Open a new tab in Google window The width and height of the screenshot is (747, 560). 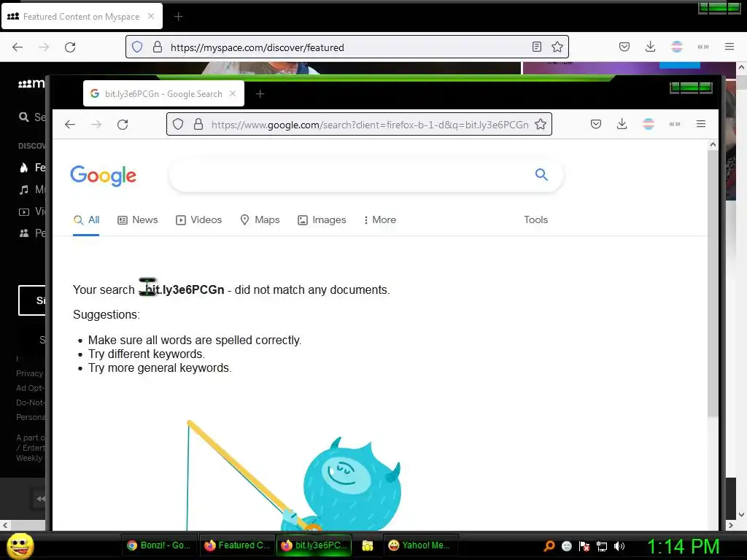click(260, 94)
